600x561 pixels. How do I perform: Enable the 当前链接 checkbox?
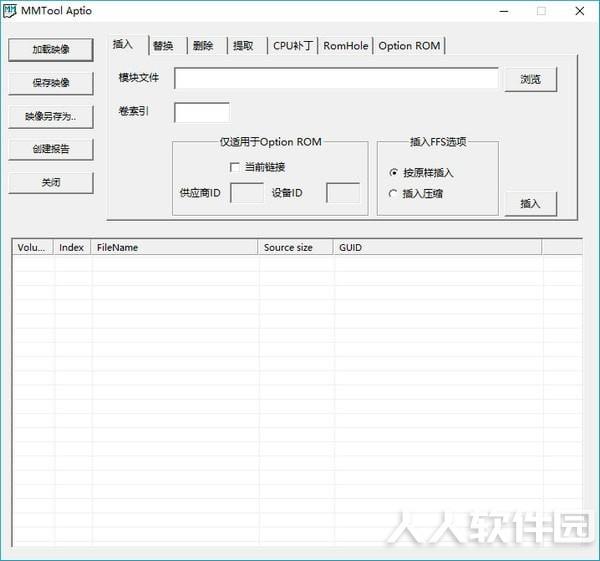tap(235, 167)
